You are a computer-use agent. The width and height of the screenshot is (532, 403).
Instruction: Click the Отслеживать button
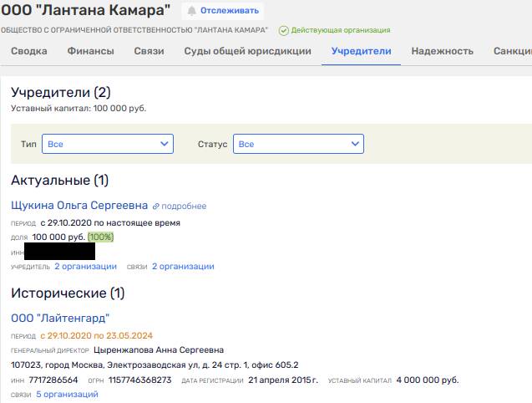(223, 11)
